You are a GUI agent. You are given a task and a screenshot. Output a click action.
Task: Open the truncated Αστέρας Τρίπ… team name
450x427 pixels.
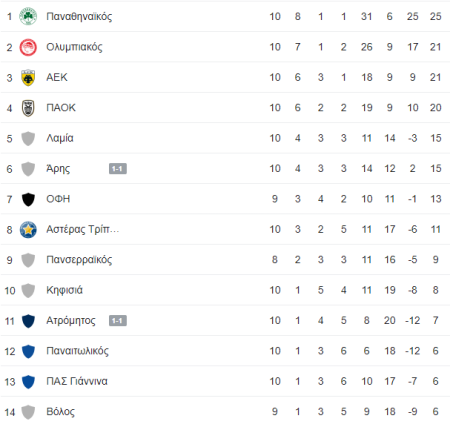[82, 229]
